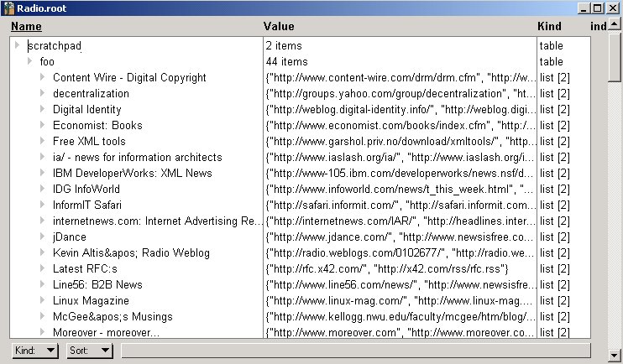Select McGee&apos;s Musings entry
The height and width of the screenshot is (364, 623).
click(x=113, y=316)
